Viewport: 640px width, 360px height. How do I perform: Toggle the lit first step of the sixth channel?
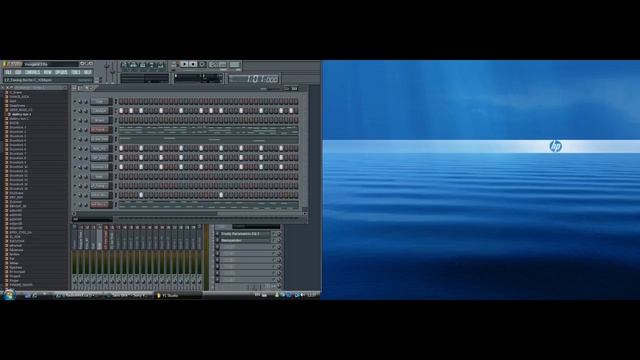click(121, 148)
